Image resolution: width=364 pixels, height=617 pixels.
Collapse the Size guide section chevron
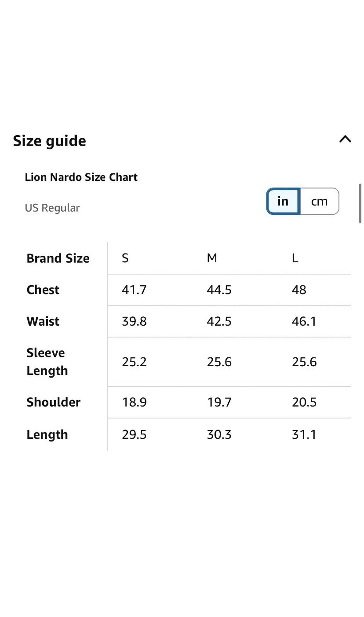click(x=345, y=140)
